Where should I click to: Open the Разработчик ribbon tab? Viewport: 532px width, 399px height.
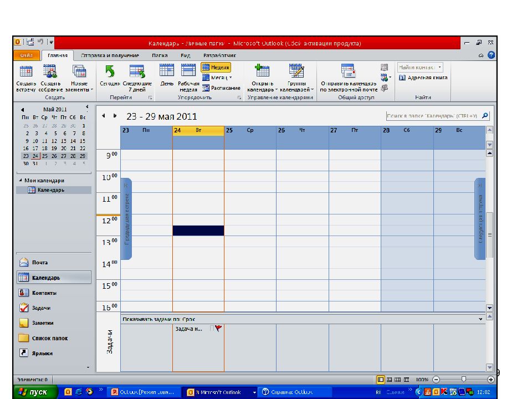coord(219,55)
